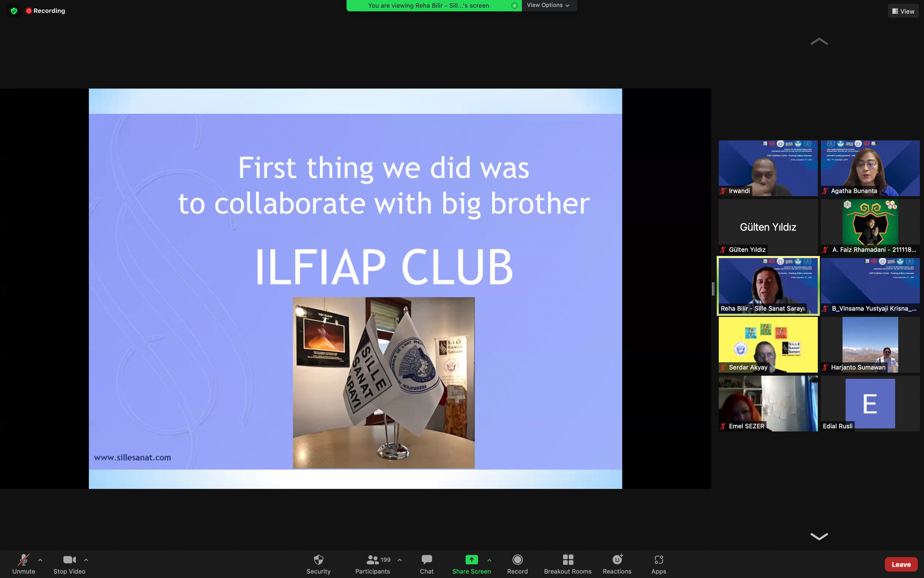The width and height of the screenshot is (924, 578).
Task: Stop Video camera button
Action: click(x=69, y=564)
